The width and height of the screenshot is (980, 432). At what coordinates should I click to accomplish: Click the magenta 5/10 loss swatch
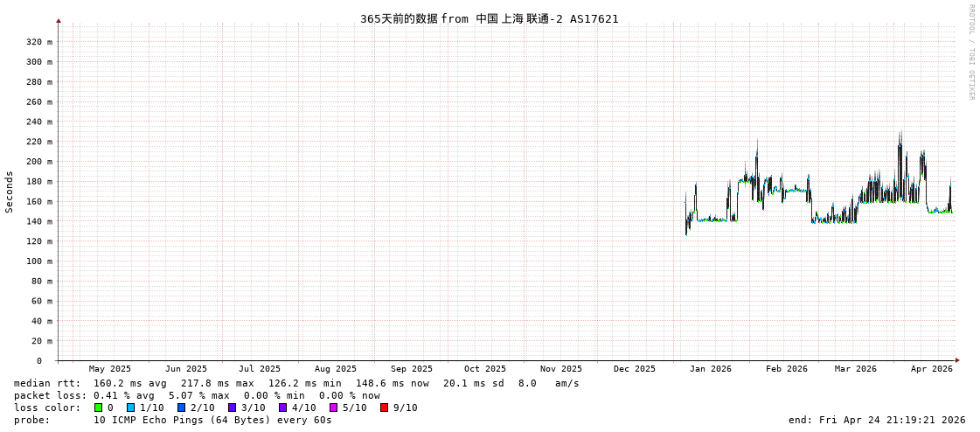click(x=333, y=408)
